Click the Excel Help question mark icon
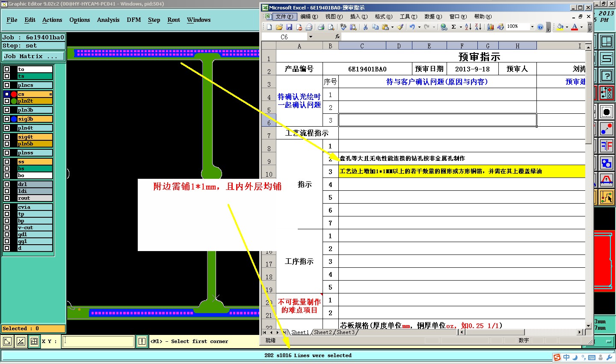Screen dimensions: 616x364 (540, 27)
